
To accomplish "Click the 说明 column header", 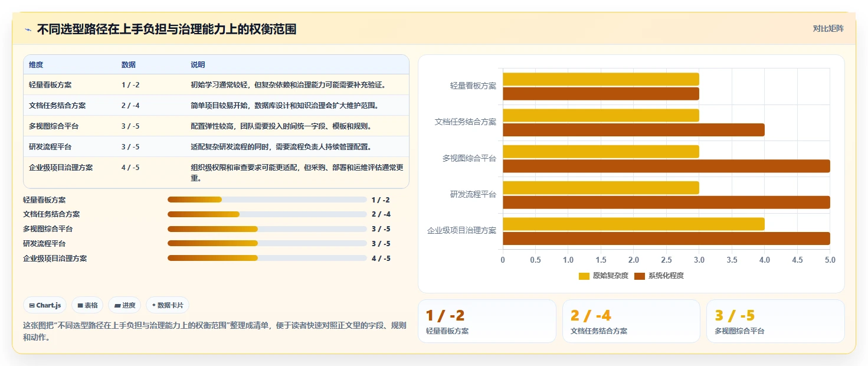I will [x=198, y=65].
